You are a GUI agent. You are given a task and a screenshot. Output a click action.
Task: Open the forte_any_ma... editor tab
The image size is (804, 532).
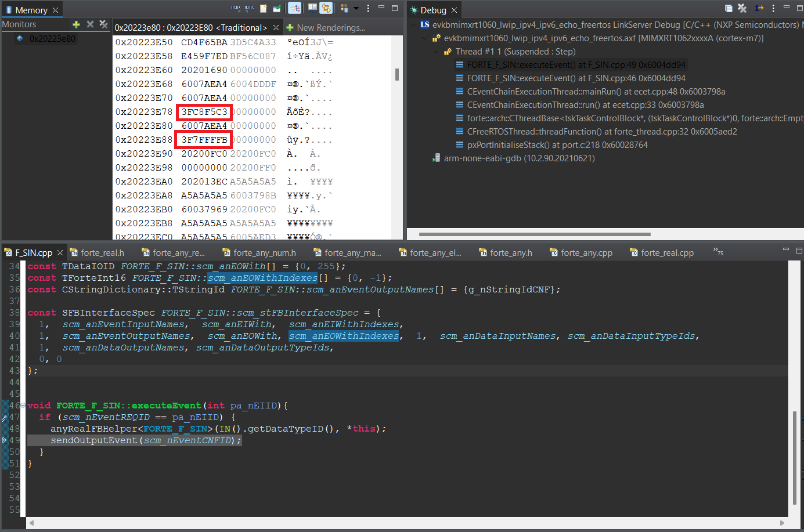click(x=347, y=253)
